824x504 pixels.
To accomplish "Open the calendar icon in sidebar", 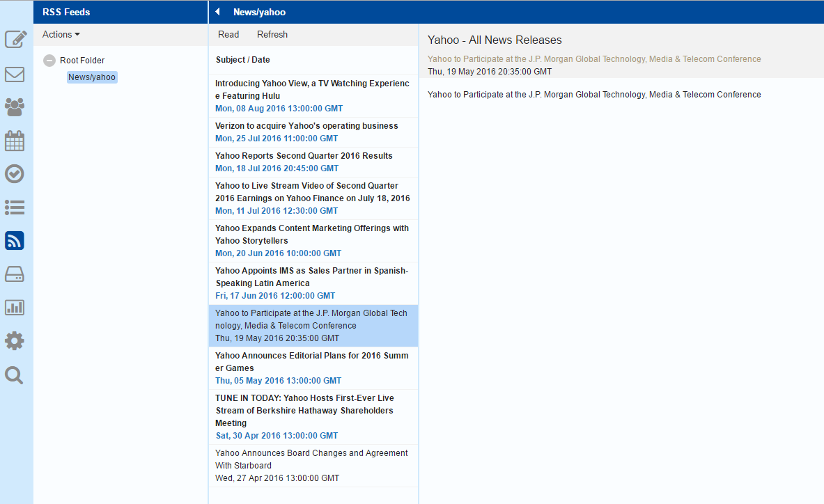I will click(x=15, y=141).
